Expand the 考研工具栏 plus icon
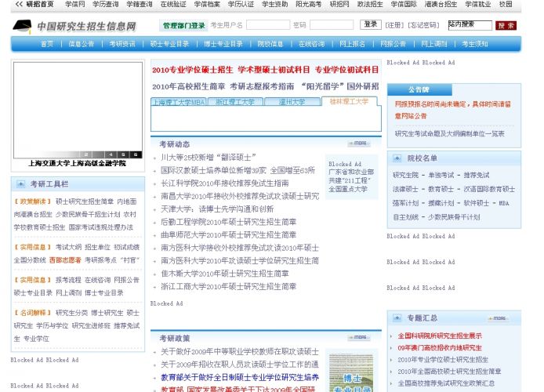This screenshot has width=544, height=392. pyautogui.click(x=21, y=184)
